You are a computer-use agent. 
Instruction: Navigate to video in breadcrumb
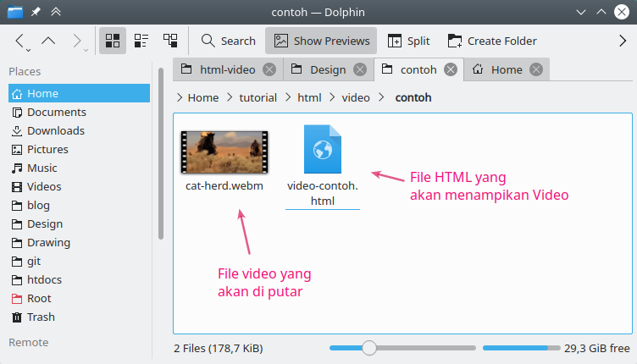(356, 98)
